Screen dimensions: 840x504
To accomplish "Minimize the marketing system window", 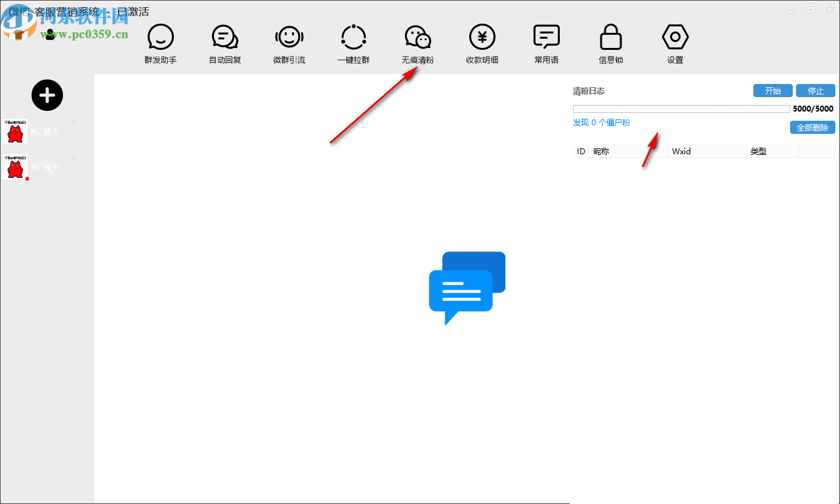I will [x=792, y=10].
